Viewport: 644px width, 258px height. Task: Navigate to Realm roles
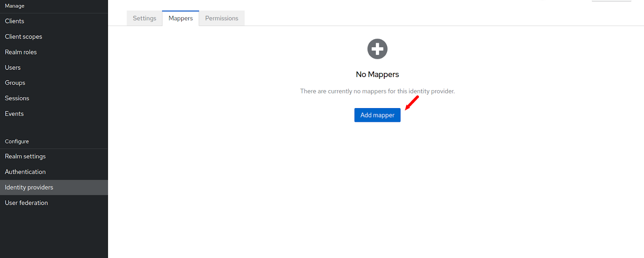tap(21, 52)
